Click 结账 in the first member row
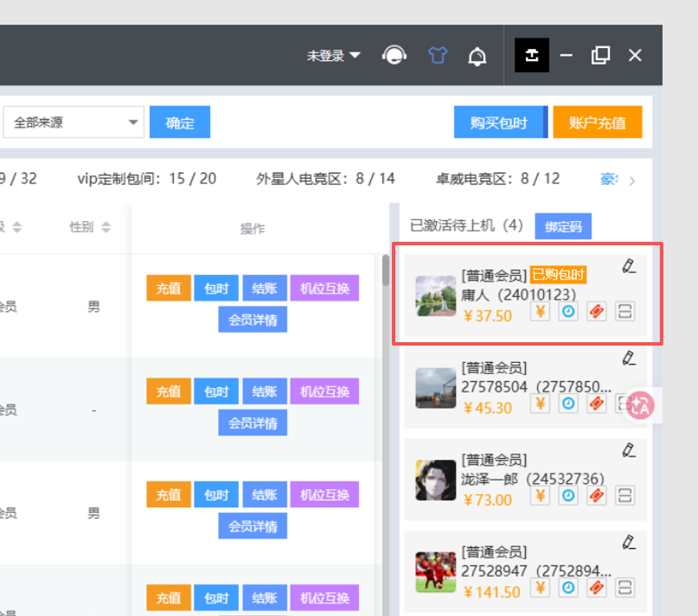698x616 pixels. click(264, 288)
